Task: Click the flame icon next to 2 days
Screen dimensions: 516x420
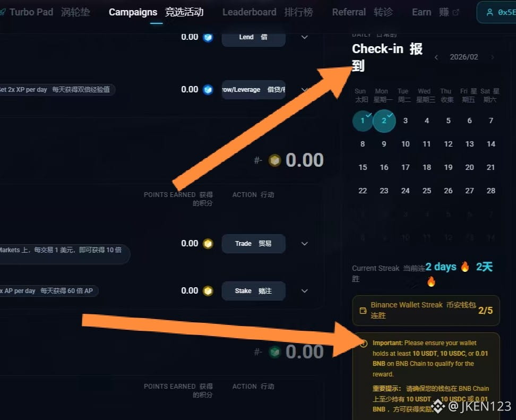Action: pyautogui.click(x=465, y=267)
